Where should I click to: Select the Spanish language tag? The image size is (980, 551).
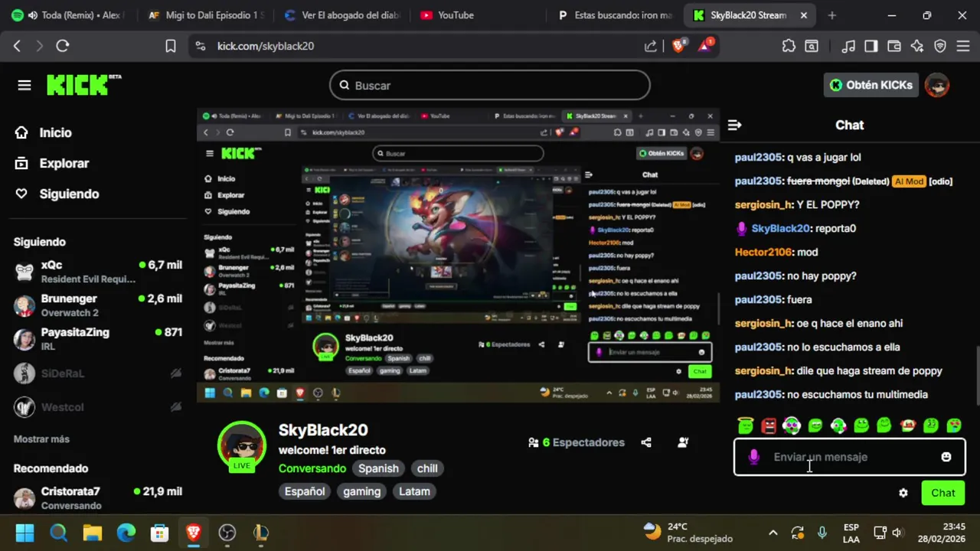378,468
